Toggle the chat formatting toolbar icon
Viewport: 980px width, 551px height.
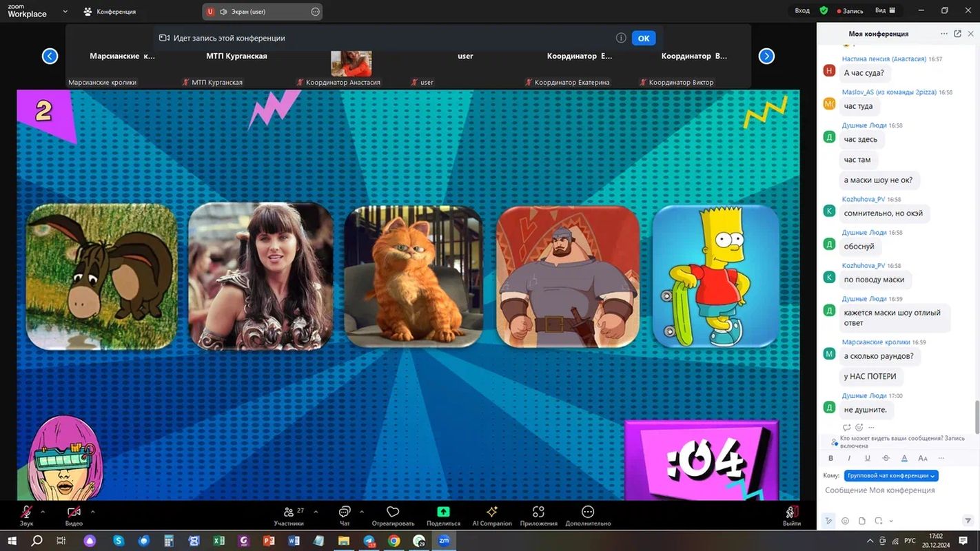[830, 521]
